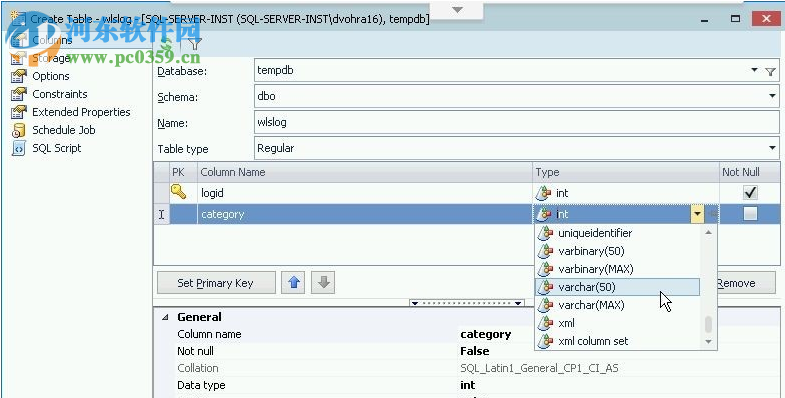
Task: Click the type icon beside xml column set
Action: (x=545, y=341)
